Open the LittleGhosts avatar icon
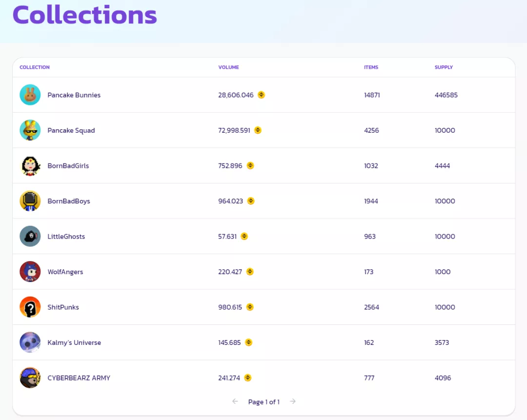This screenshot has height=420, width=527. 30,236
